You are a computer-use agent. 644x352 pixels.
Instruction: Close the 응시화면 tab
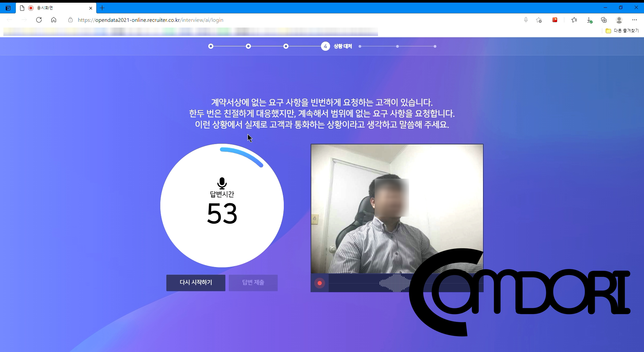click(91, 8)
